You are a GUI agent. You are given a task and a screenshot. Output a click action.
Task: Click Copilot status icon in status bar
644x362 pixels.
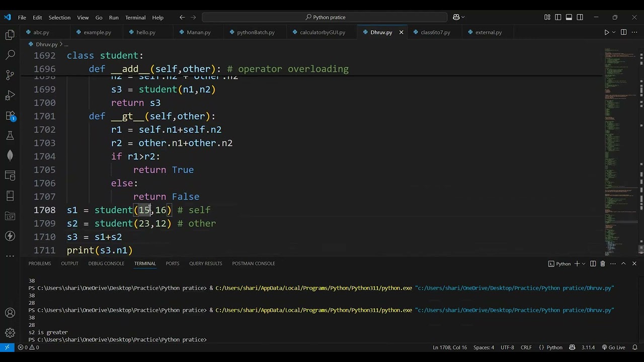click(572, 347)
